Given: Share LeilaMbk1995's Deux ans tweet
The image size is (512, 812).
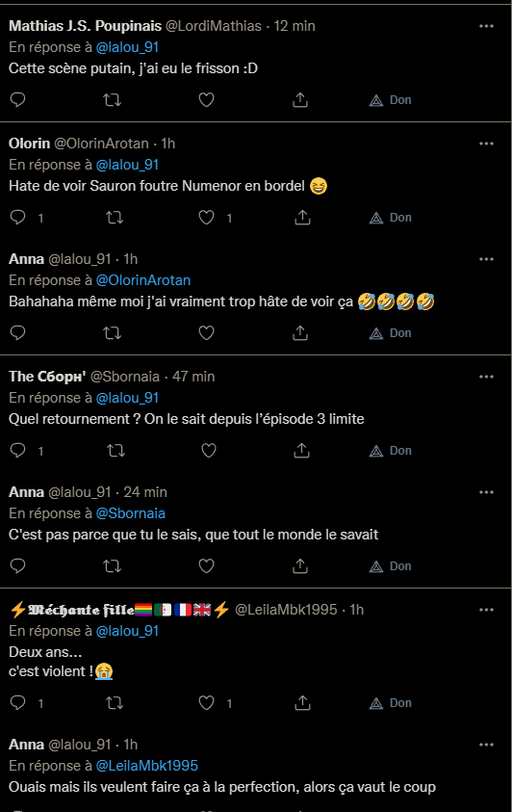Looking at the screenshot, I should pyautogui.click(x=302, y=703).
